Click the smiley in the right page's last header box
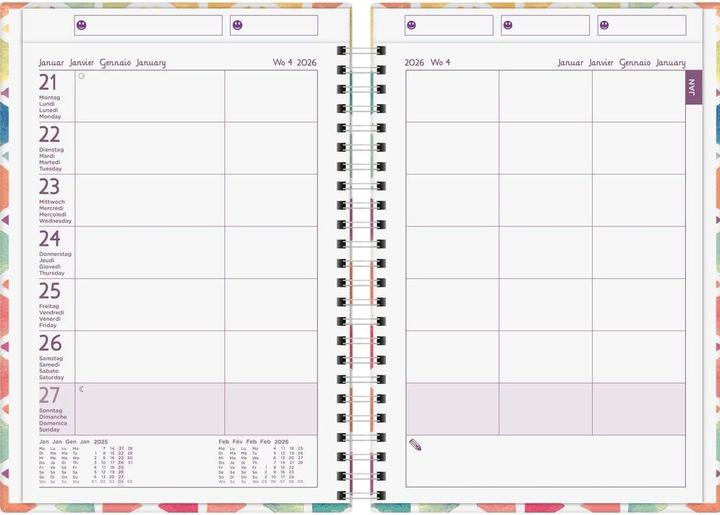 coord(604,25)
